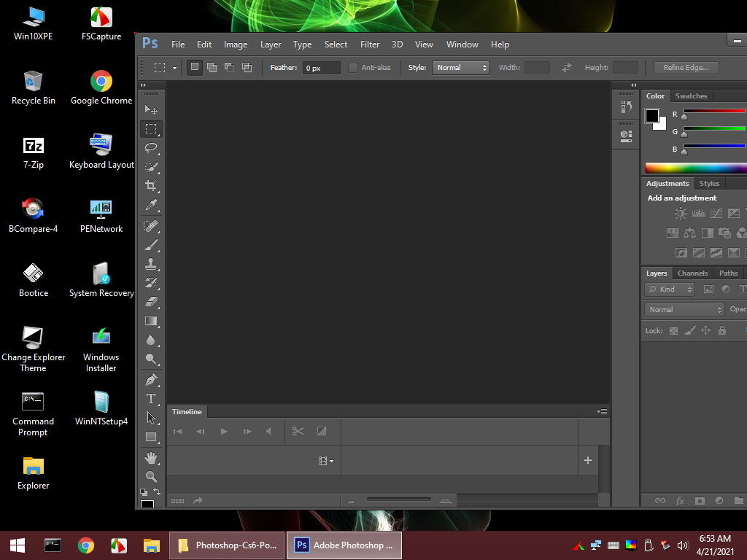Open the File menu
The height and width of the screenshot is (560, 747).
[178, 44]
